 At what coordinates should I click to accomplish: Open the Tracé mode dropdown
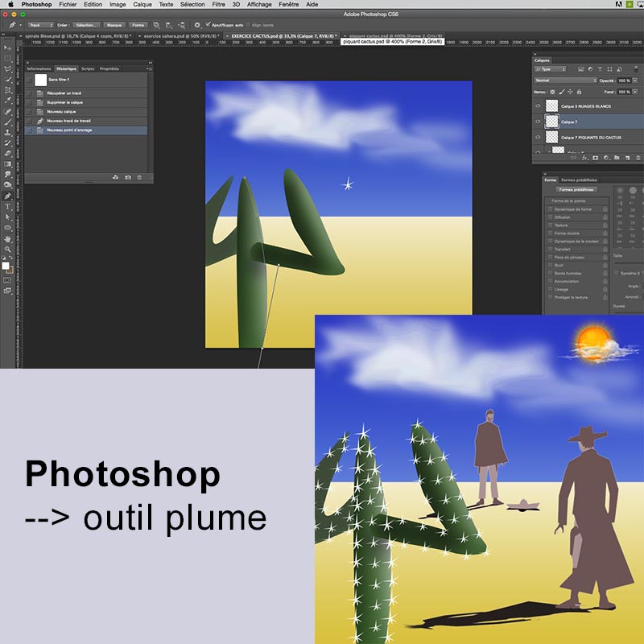tap(41, 25)
